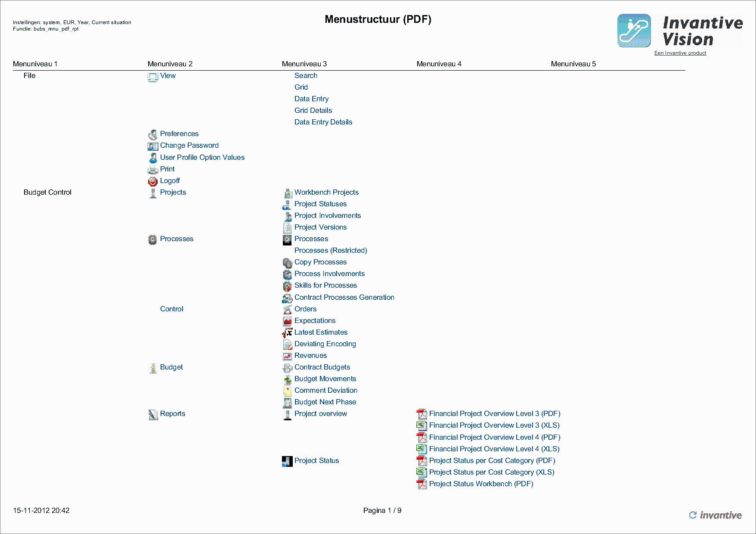Click the 'Pagina 1 / 9' page indicator
This screenshot has width=756, height=534.
pos(382,510)
